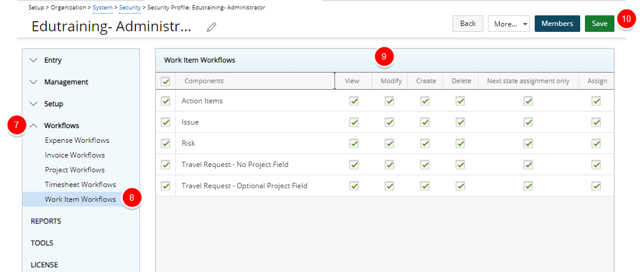This screenshot has width=644, height=272.
Task: Open the TOOLS section
Action: click(x=42, y=243)
